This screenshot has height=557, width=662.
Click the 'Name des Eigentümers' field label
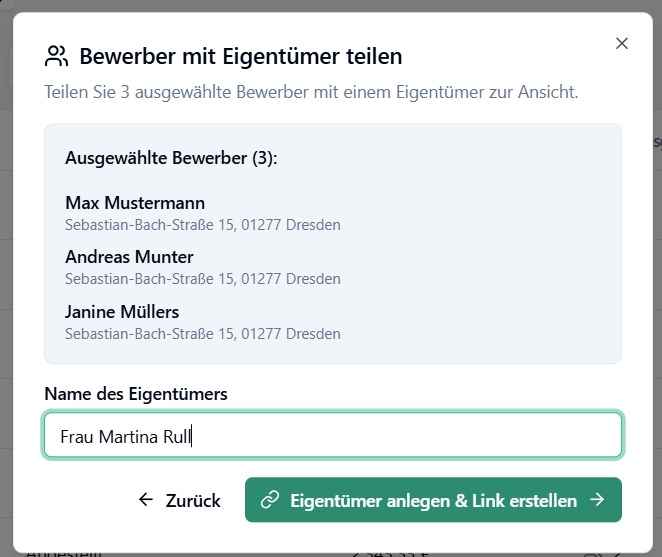(136, 393)
